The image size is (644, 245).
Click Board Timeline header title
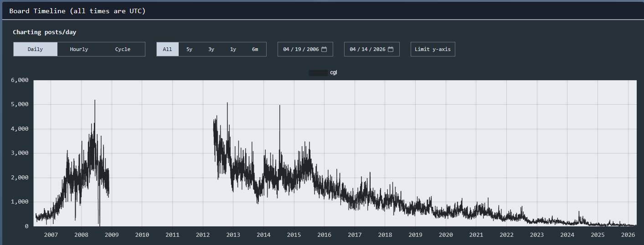[x=77, y=11]
